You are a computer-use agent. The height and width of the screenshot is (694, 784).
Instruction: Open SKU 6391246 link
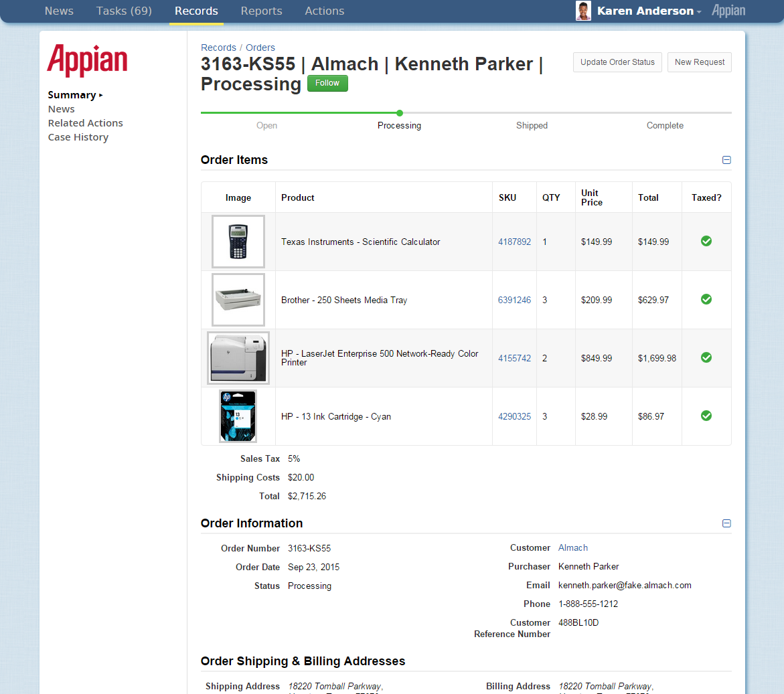click(514, 300)
